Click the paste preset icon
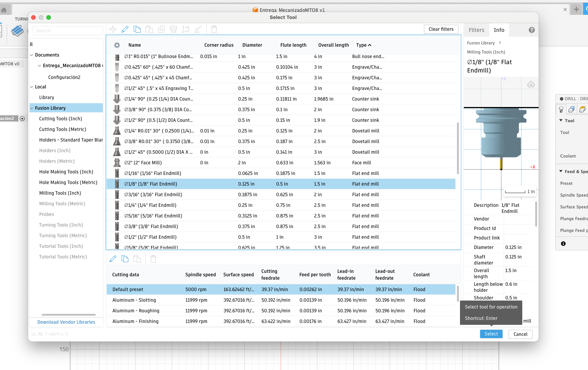This screenshot has height=370, width=588. [x=137, y=259]
